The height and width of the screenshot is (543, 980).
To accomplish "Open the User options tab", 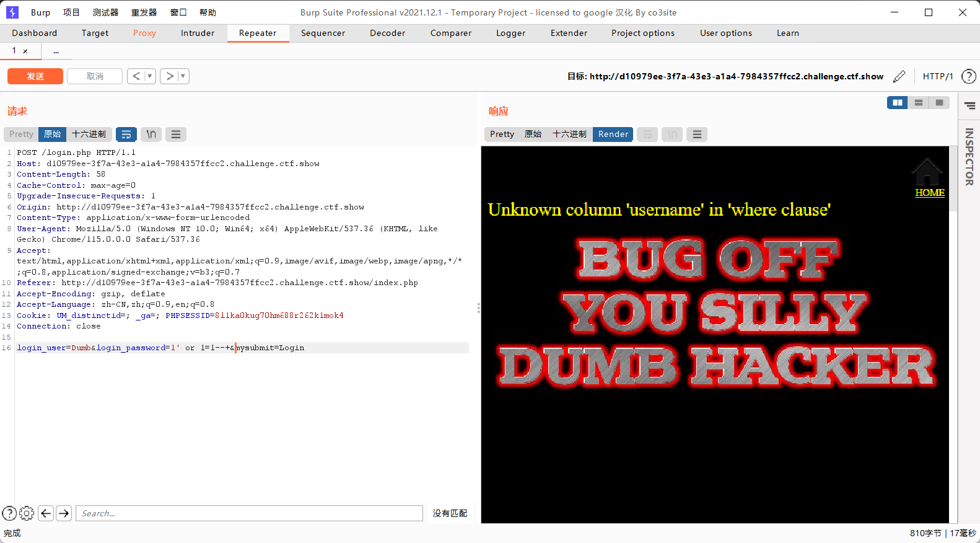I will [x=726, y=33].
